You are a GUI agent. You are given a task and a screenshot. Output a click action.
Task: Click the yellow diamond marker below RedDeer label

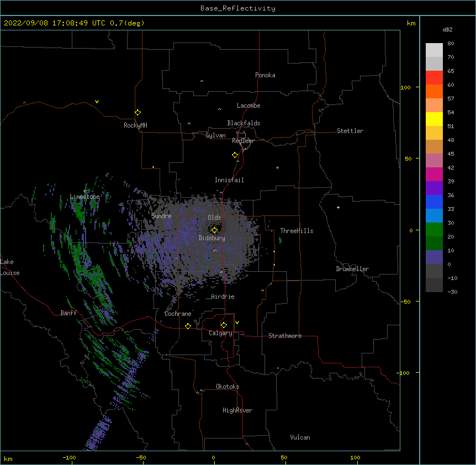(x=235, y=155)
